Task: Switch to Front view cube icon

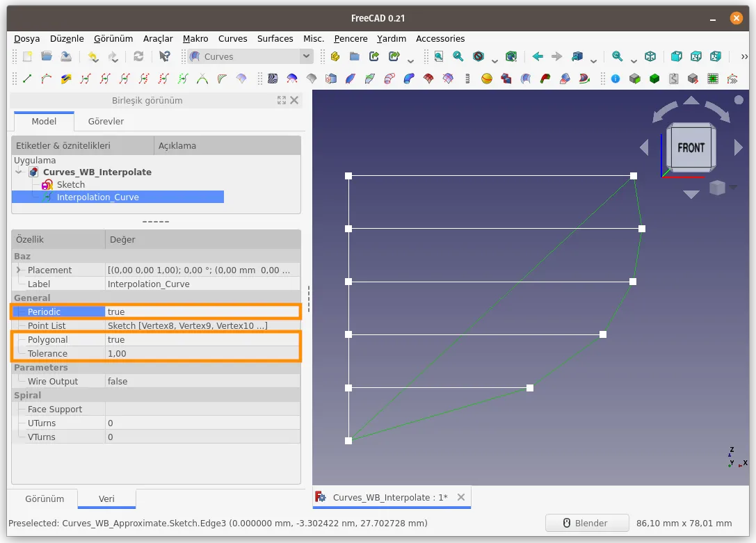Action: [x=677, y=56]
